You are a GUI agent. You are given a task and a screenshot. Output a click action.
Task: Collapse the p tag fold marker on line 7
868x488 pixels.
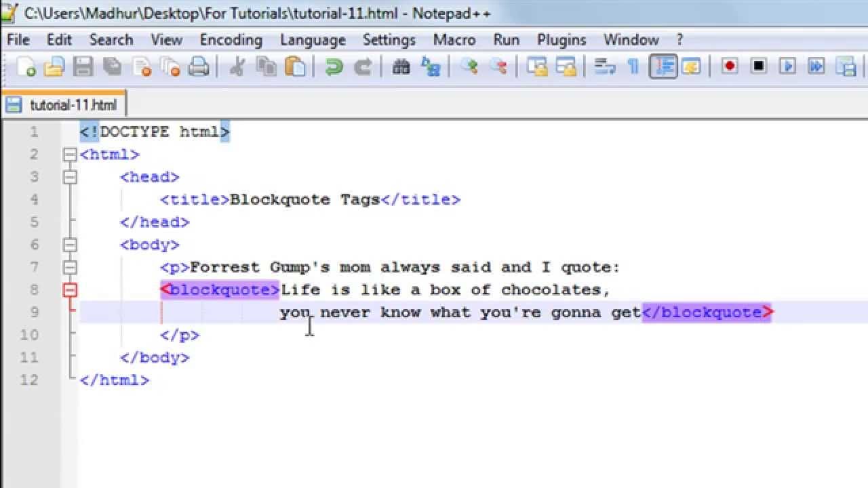(70, 267)
